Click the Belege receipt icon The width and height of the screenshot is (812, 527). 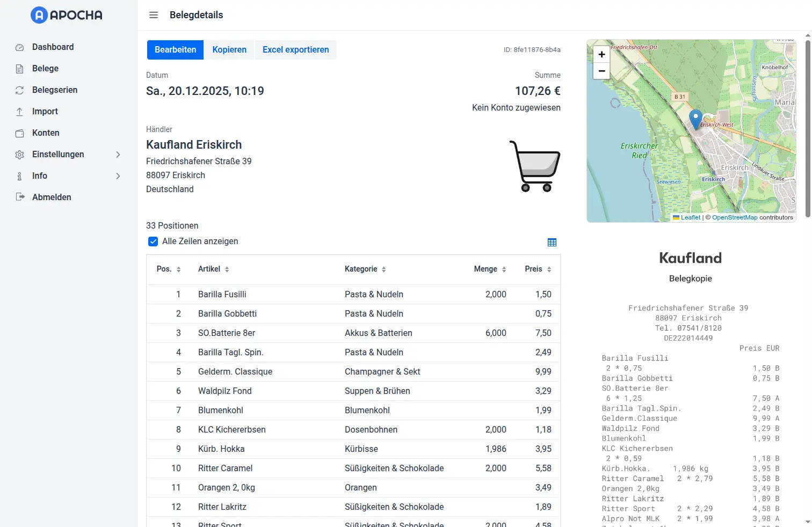click(x=19, y=69)
